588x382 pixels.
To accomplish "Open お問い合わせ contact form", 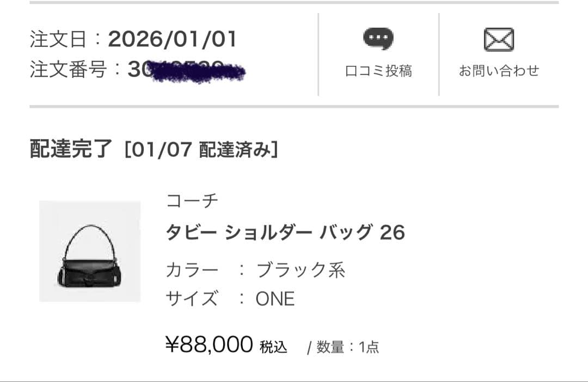I will [499, 70].
